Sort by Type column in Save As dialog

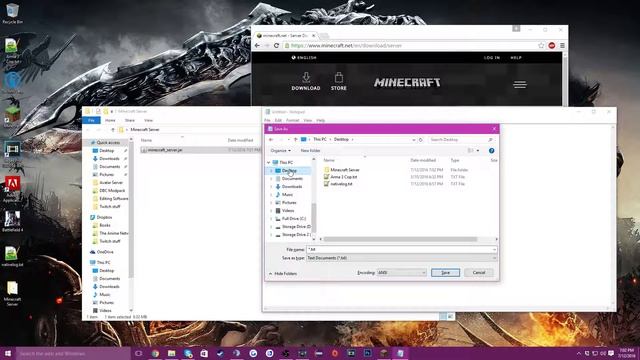point(455,160)
